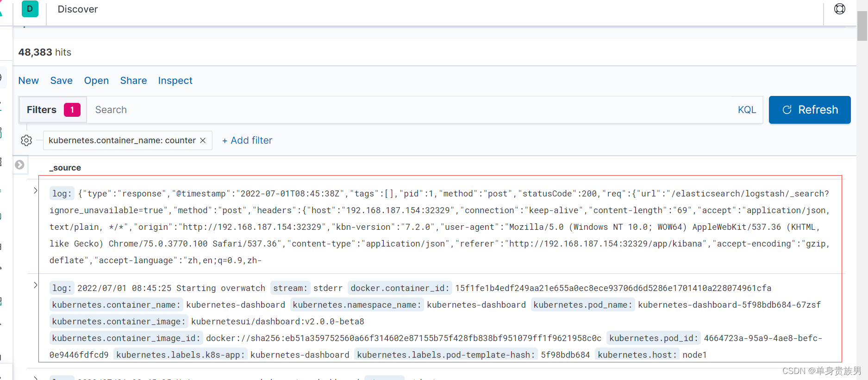Click Share in the Discover menu
Image resolution: width=868 pixels, height=380 pixels.
[133, 81]
